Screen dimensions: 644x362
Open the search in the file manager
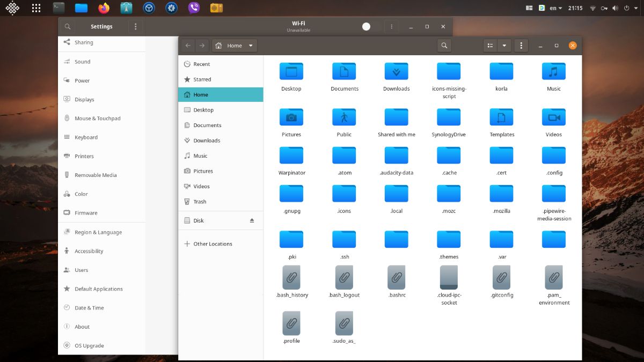tap(444, 45)
